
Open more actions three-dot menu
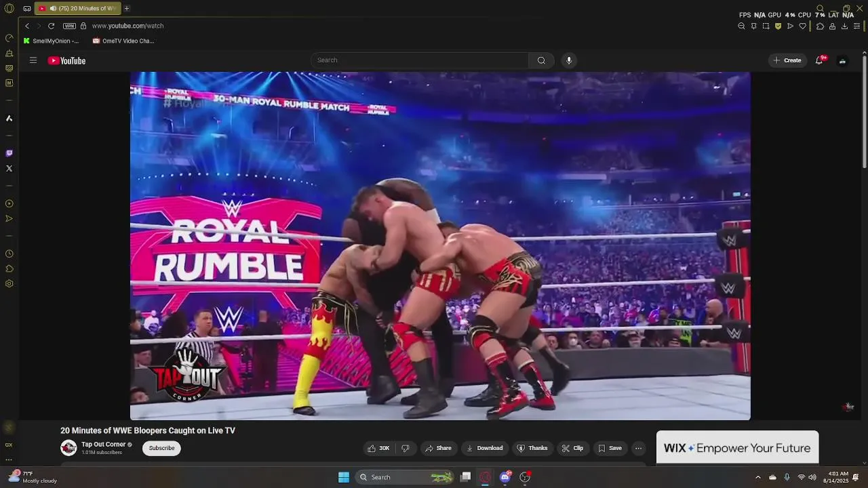(x=638, y=448)
